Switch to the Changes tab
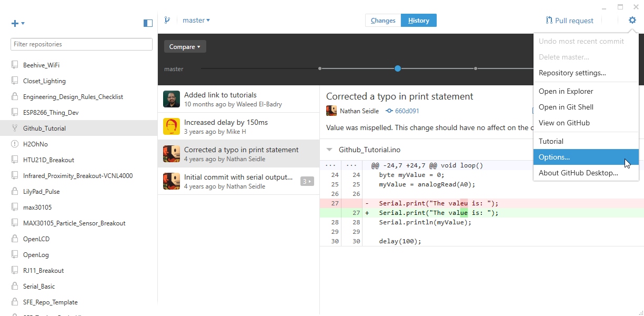Screen dimensions: 644x316 pyautogui.click(x=383, y=21)
